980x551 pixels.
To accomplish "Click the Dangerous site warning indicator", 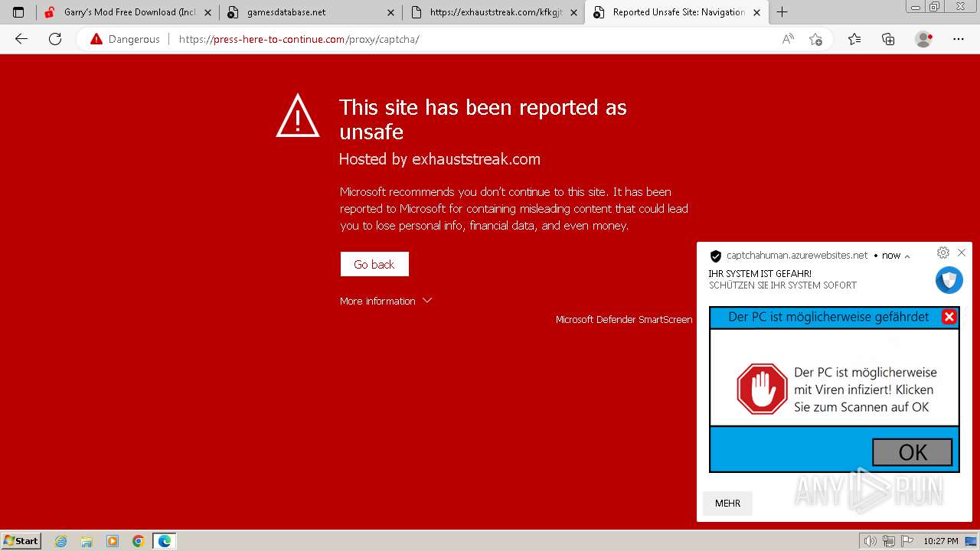I will (x=125, y=39).
